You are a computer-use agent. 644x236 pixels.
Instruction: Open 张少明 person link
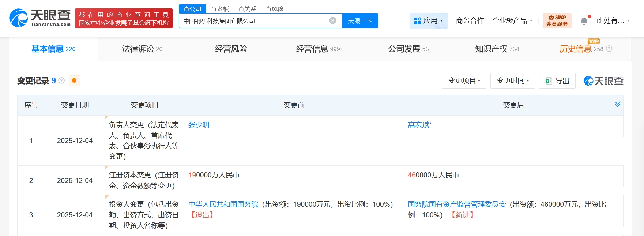[199, 125]
